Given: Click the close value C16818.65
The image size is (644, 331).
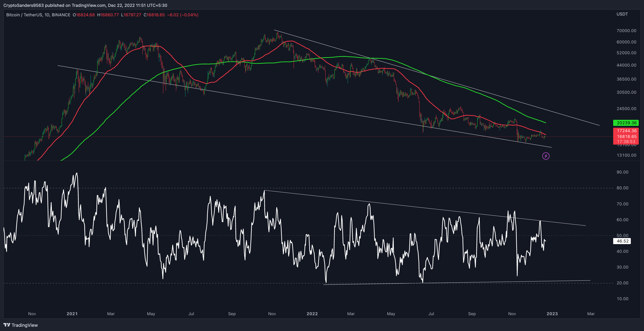Looking at the screenshot, I should coord(154,15).
